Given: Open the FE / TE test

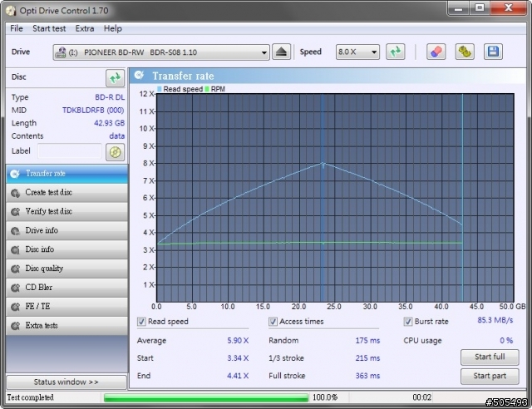Looking at the screenshot, I should coord(66,307).
